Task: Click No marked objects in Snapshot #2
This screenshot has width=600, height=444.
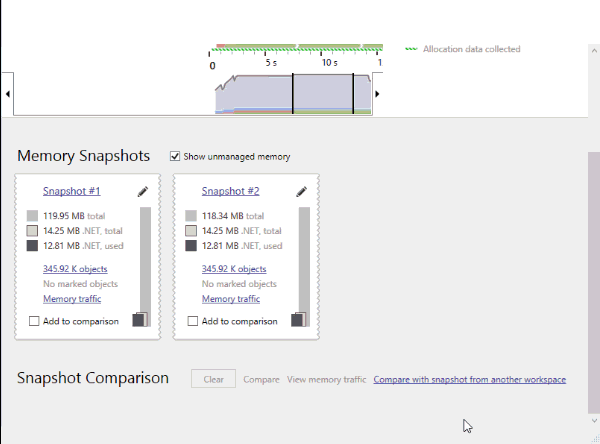Action: [239, 284]
